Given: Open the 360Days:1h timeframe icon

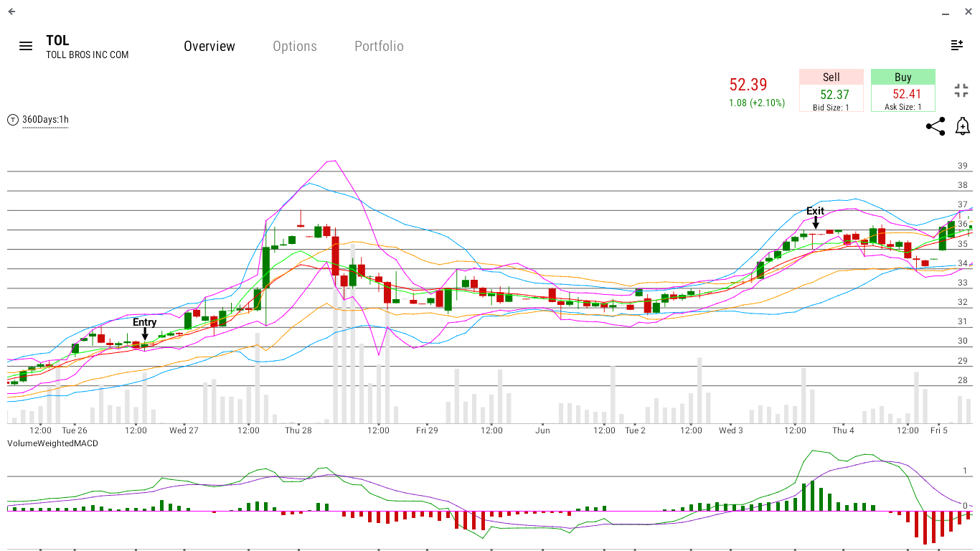Looking at the screenshot, I should click(13, 120).
